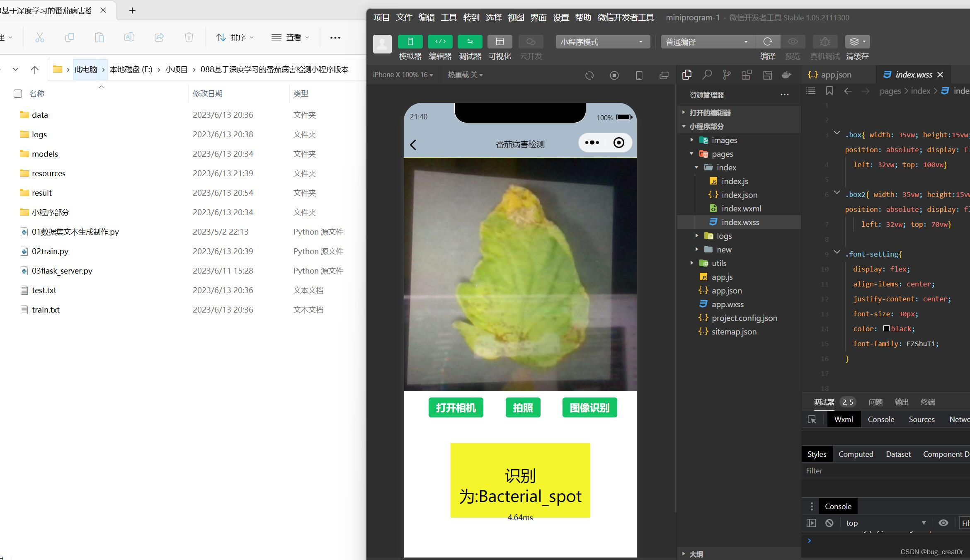Switch to the Console tab
The height and width of the screenshot is (560, 970).
coord(880,419)
